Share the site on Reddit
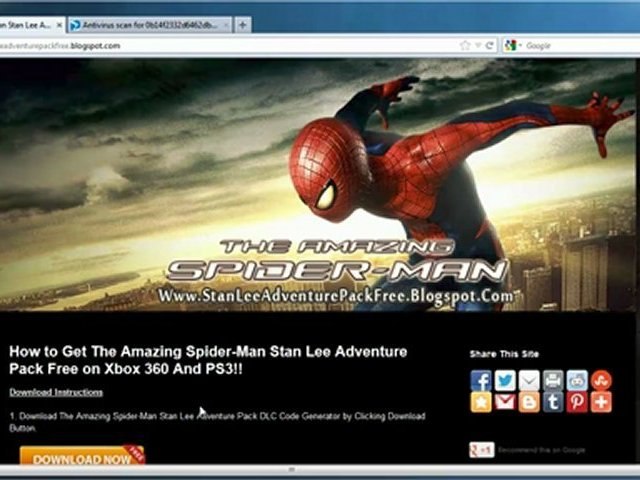 (577, 380)
